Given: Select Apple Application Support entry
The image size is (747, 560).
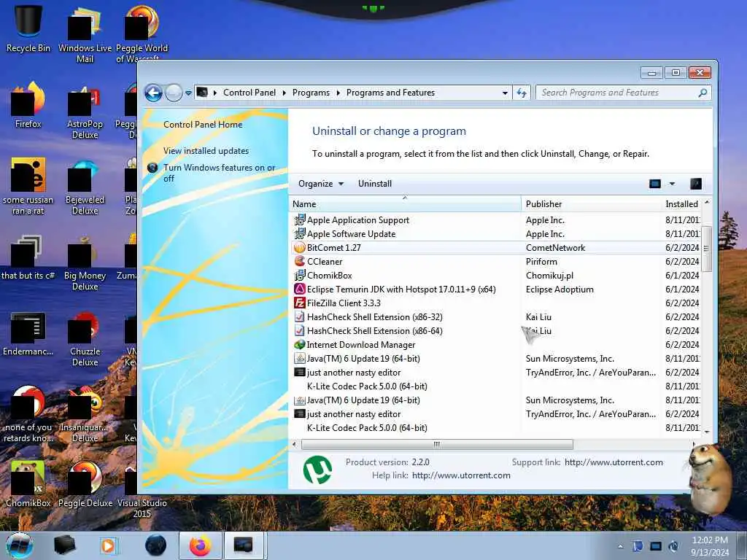Looking at the screenshot, I should point(495,220).
